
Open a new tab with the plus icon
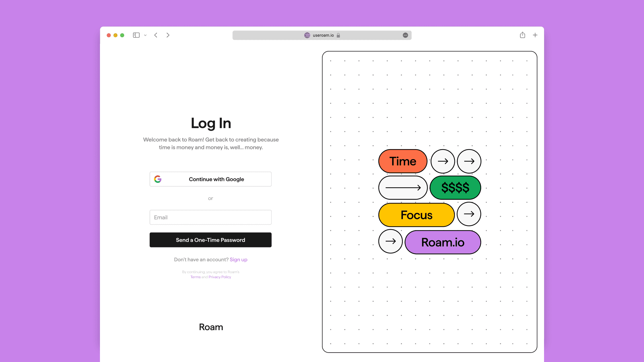[x=535, y=35]
